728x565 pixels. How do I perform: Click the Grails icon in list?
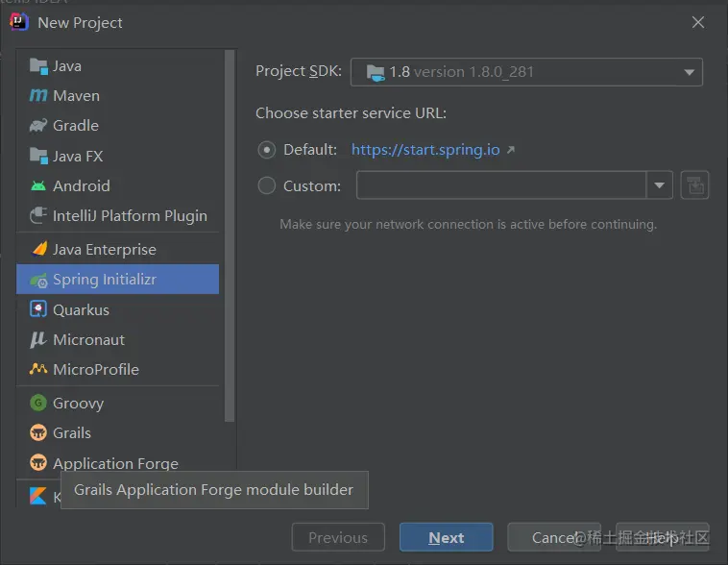click(38, 433)
